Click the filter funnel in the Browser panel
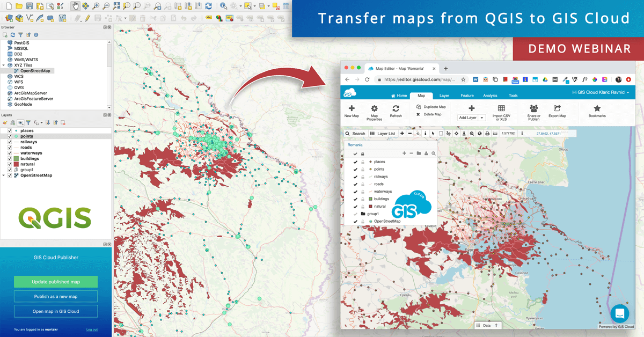 coord(20,35)
